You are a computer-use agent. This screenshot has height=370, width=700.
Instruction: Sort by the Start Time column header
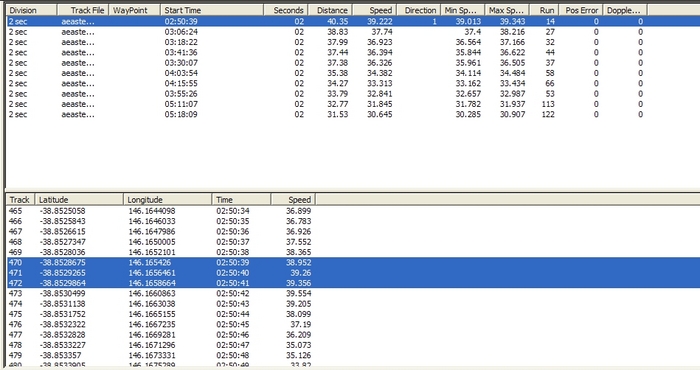(212, 10)
